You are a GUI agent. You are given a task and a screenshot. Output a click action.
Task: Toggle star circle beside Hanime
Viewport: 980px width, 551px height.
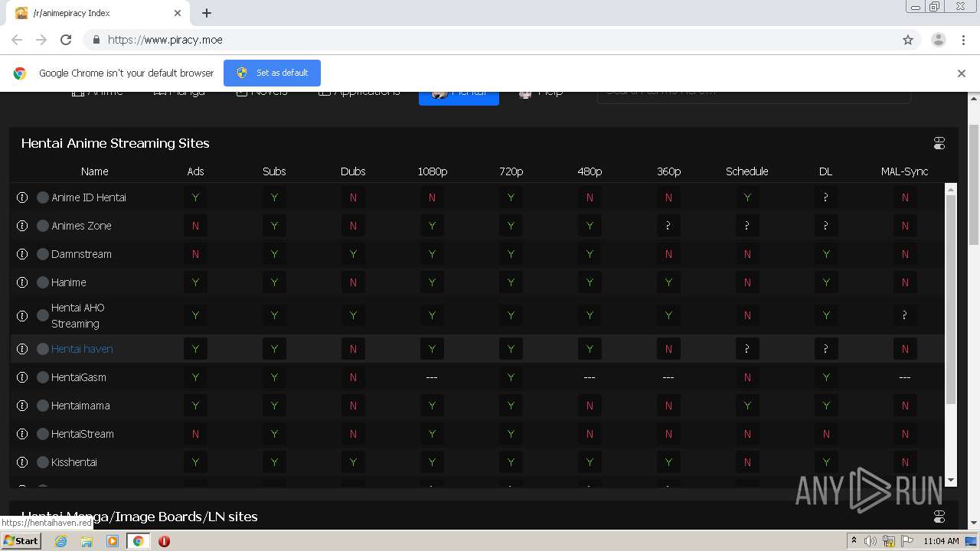pos(43,282)
